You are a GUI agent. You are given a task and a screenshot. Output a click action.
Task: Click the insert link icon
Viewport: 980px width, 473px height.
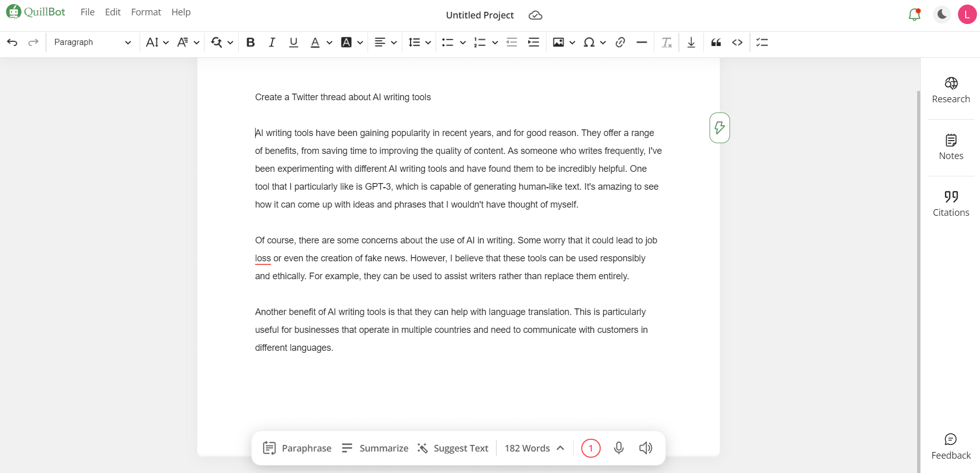pyautogui.click(x=620, y=42)
